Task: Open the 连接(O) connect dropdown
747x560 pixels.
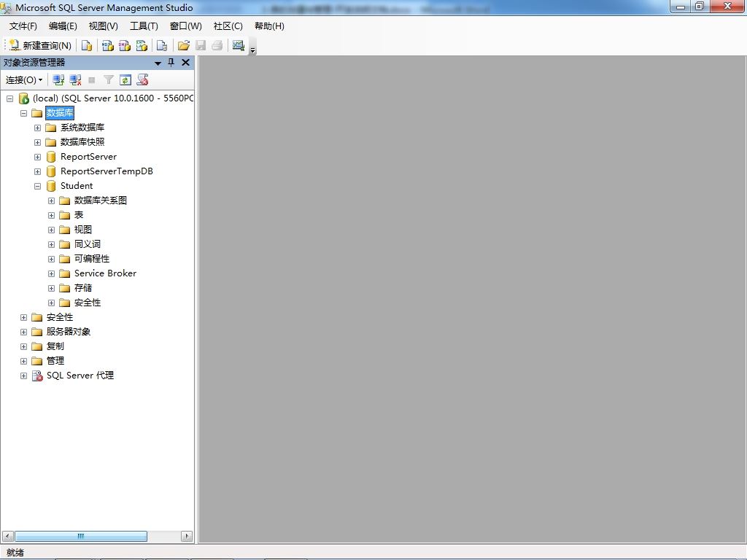Action: click(24, 80)
